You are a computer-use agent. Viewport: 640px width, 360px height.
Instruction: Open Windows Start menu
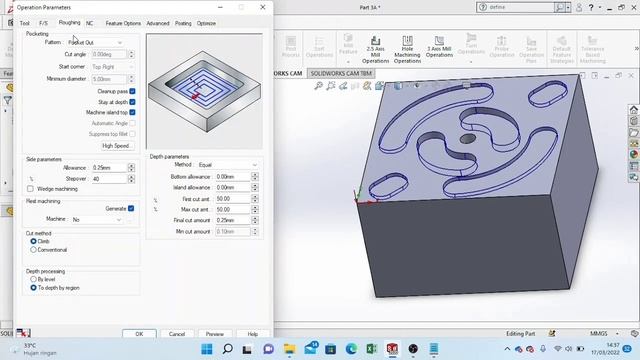pos(207,349)
